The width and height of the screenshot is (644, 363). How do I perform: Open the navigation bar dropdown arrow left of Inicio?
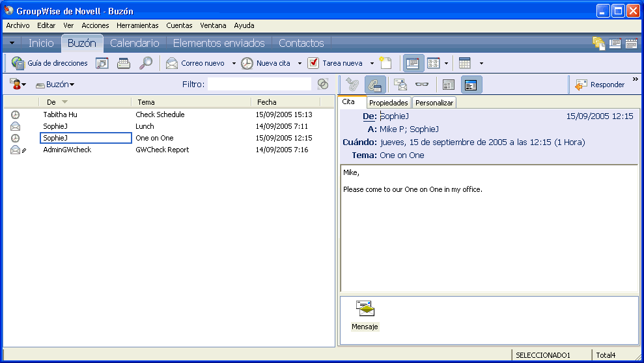(12, 43)
